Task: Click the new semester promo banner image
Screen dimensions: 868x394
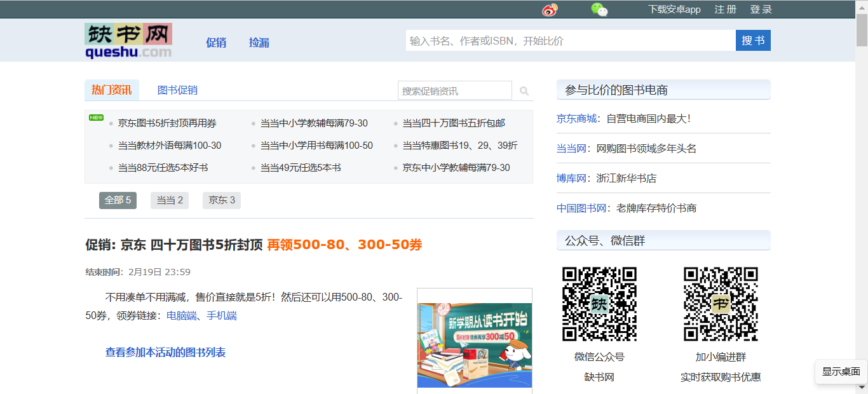Action: coord(475,344)
